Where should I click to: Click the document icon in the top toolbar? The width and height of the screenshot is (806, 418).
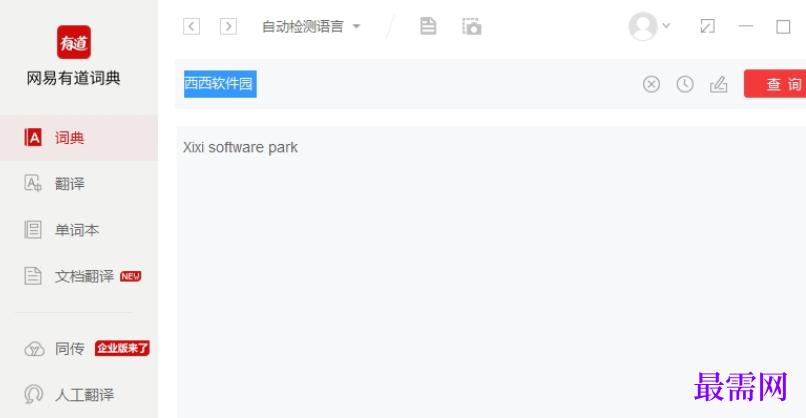click(428, 26)
